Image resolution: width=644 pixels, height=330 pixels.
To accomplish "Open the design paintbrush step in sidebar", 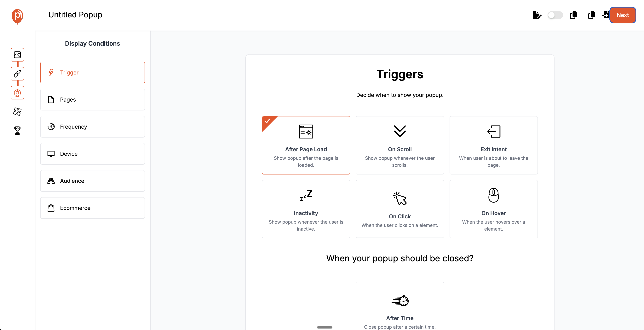I will click(x=17, y=74).
